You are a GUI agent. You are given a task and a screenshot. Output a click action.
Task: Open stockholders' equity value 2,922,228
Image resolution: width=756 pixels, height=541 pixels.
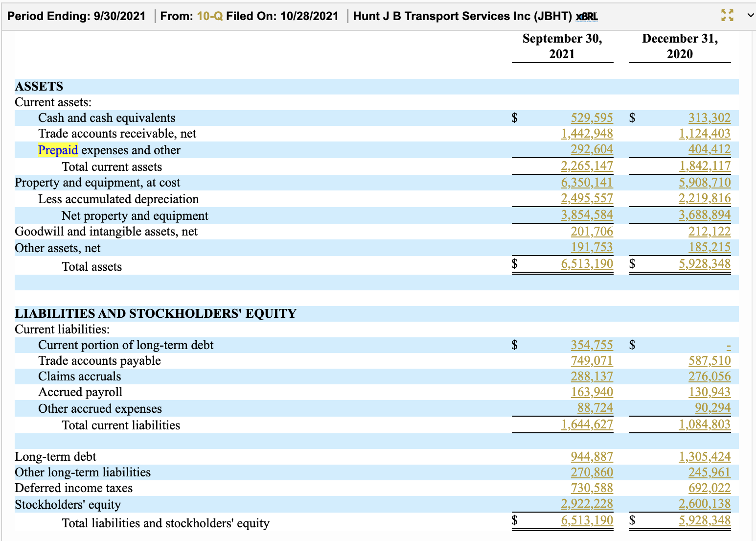(587, 503)
